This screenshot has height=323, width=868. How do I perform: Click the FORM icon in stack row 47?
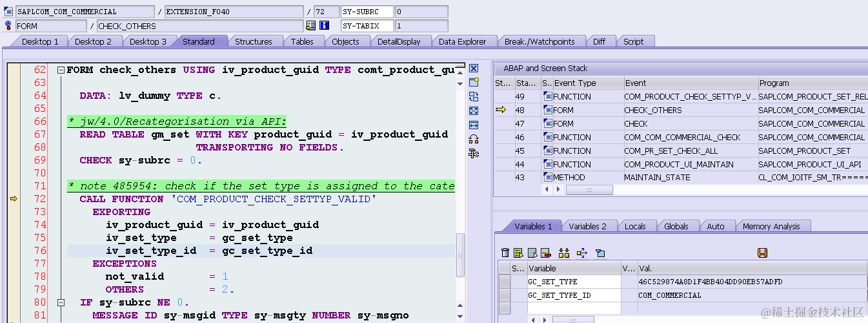pyautogui.click(x=547, y=123)
